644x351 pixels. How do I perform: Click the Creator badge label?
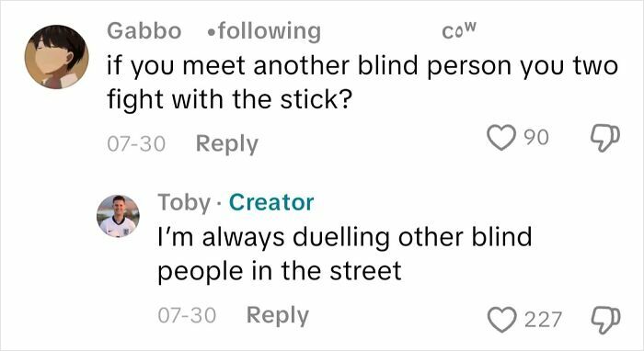pyautogui.click(x=271, y=202)
